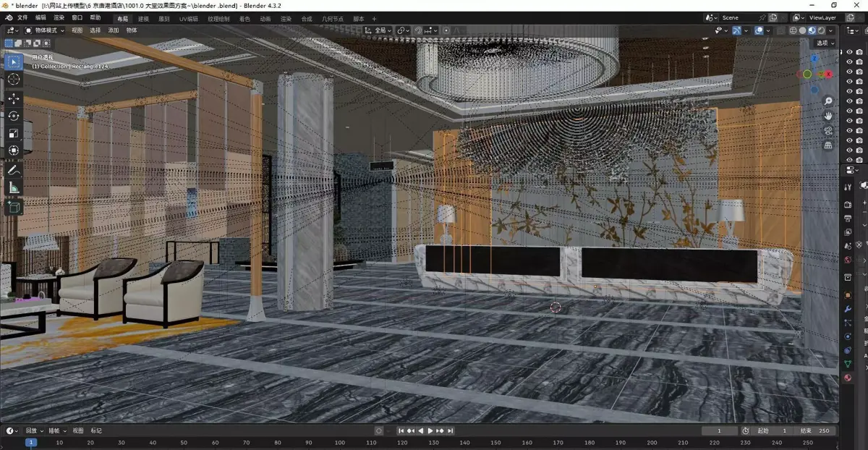Screen dimensions: 868x450
Task: Click the play animation button
Action: pos(430,430)
